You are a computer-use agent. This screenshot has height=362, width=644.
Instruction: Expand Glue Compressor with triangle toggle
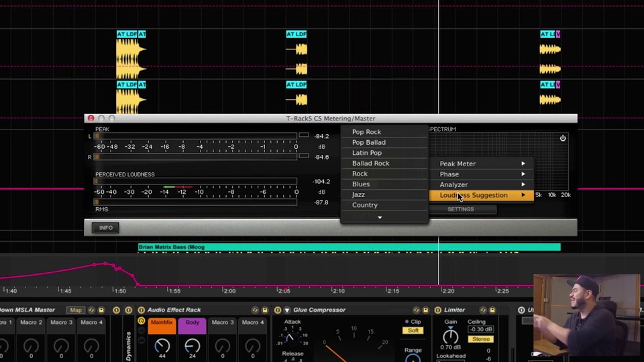coord(286,310)
